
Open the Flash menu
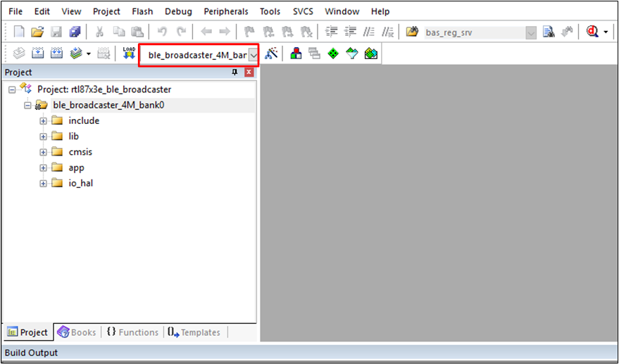click(x=142, y=11)
